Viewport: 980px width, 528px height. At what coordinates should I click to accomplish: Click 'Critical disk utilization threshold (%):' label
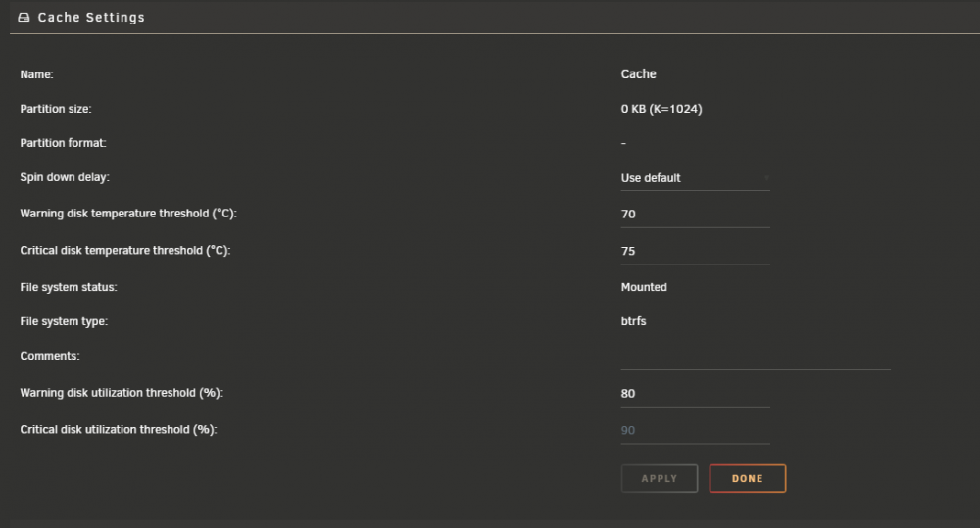pos(119,430)
